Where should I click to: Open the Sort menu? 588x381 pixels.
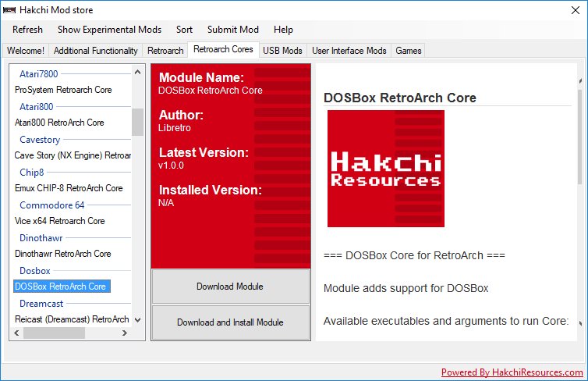[x=184, y=30]
